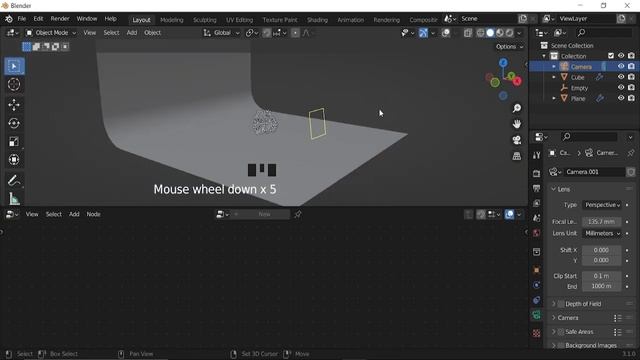The height and width of the screenshot is (360, 640).
Task: Open the viewport Add menu
Action: (131, 33)
